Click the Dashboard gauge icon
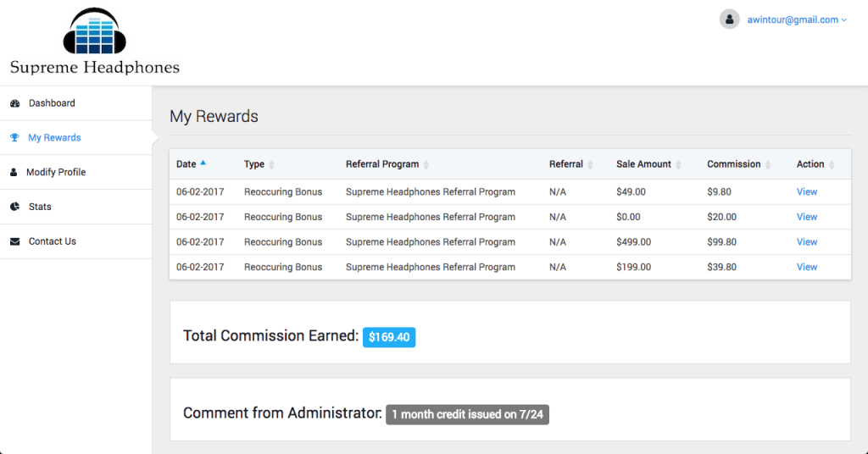This screenshot has height=454, width=868. 15,103
